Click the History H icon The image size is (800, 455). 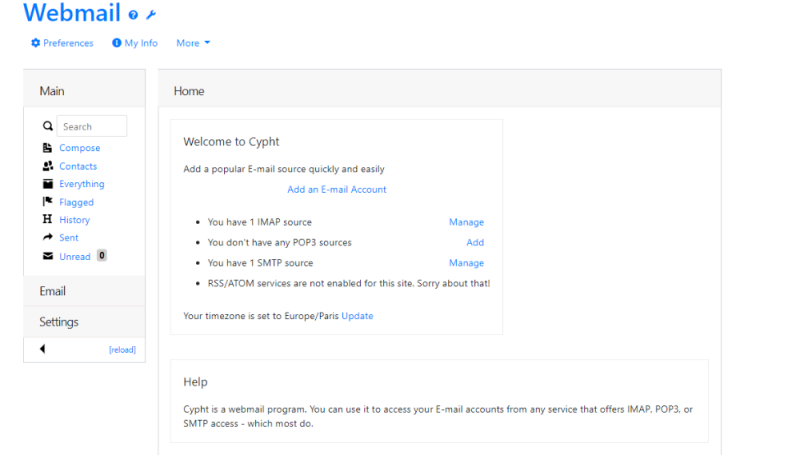tap(47, 219)
